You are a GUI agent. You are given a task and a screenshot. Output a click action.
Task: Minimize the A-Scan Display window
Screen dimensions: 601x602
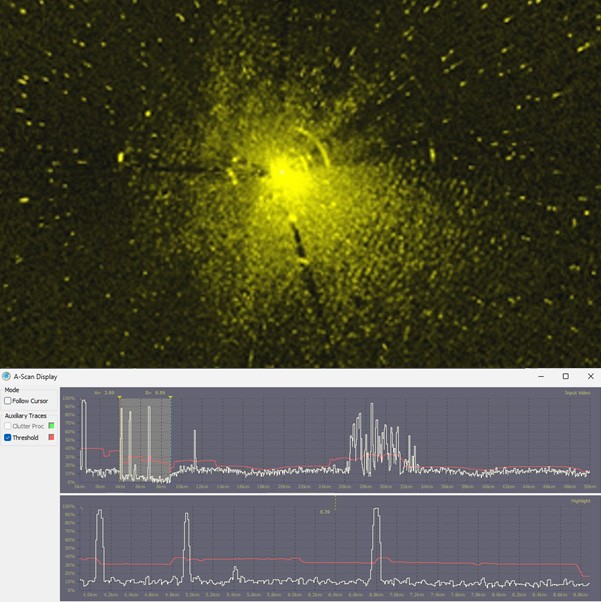pos(541,377)
